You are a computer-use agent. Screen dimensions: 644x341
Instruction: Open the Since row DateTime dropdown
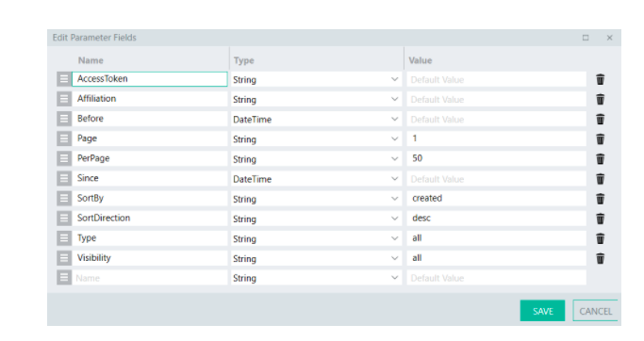[x=316, y=179]
